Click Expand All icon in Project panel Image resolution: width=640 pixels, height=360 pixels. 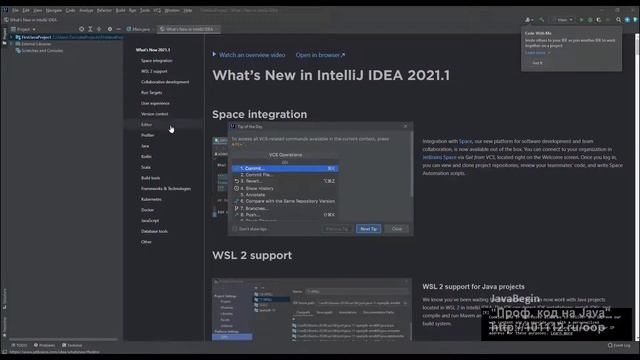click(90, 29)
